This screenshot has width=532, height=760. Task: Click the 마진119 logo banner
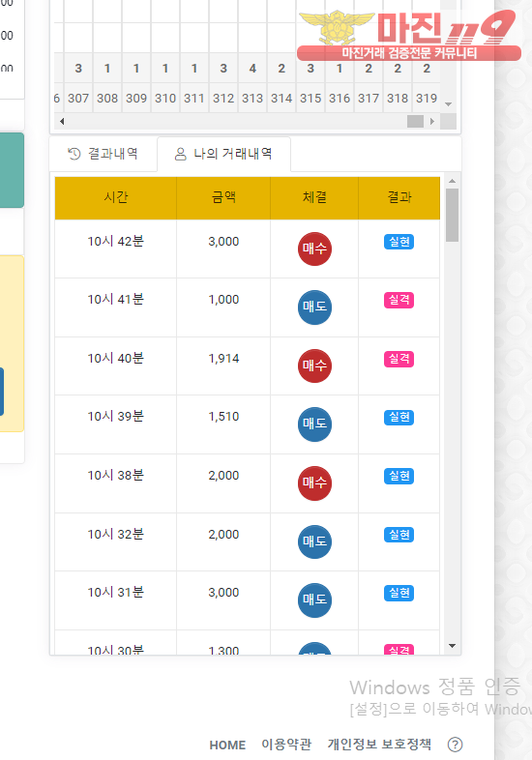tap(409, 36)
